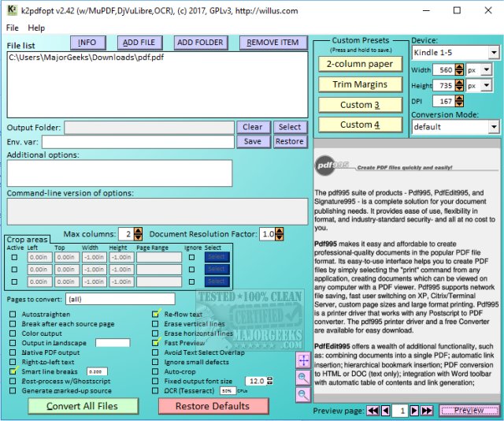The height and width of the screenshot is (421, 504).
Task: Click Convert All Files button
Action: pos(83,406)
